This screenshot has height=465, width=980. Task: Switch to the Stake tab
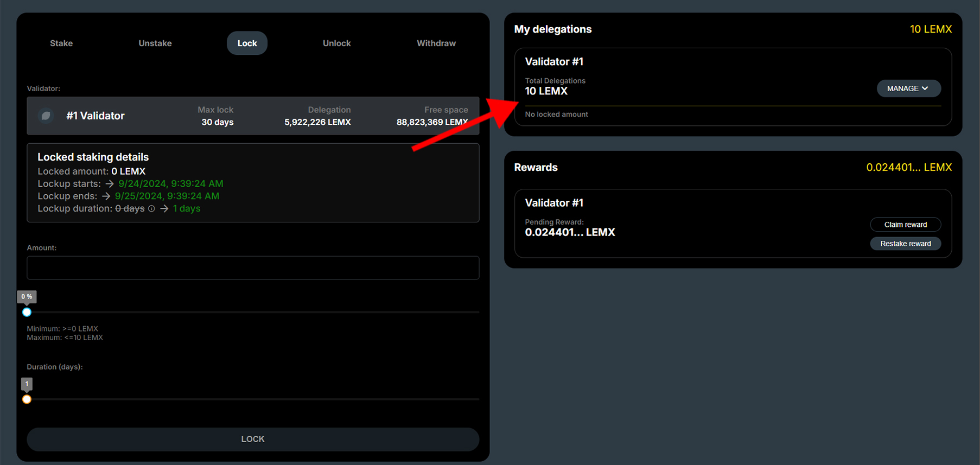tap(61, 43)
